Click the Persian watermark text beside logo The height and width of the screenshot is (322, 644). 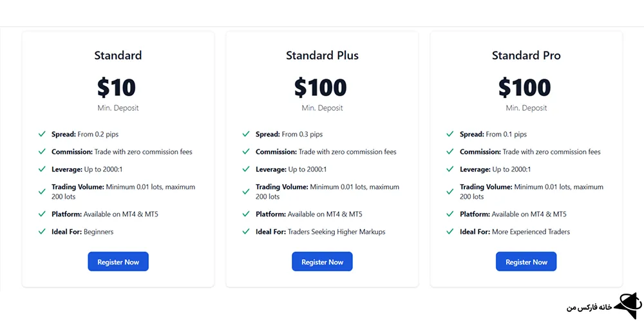click(589, 307)
